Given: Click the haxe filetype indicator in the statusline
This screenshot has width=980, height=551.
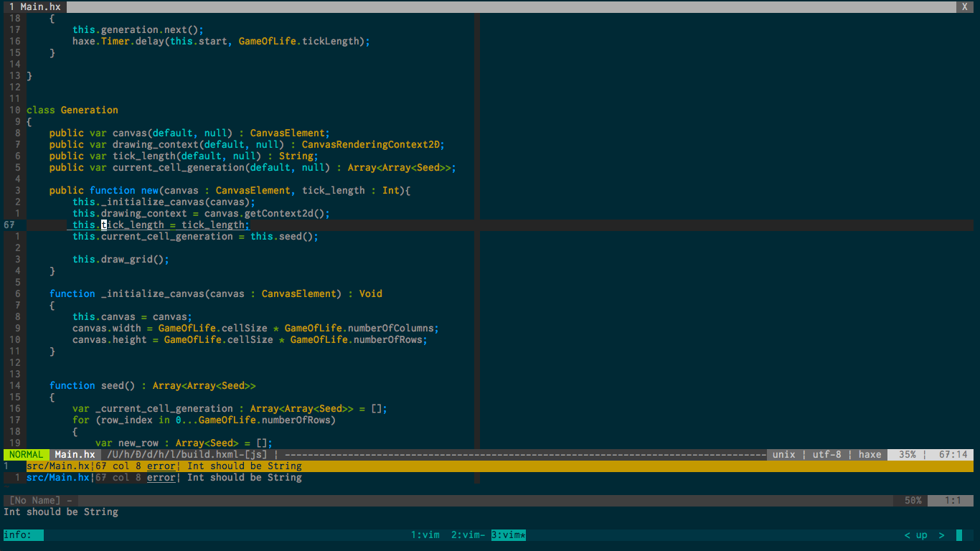Looking at the screenshot, I should coord(869,454).
